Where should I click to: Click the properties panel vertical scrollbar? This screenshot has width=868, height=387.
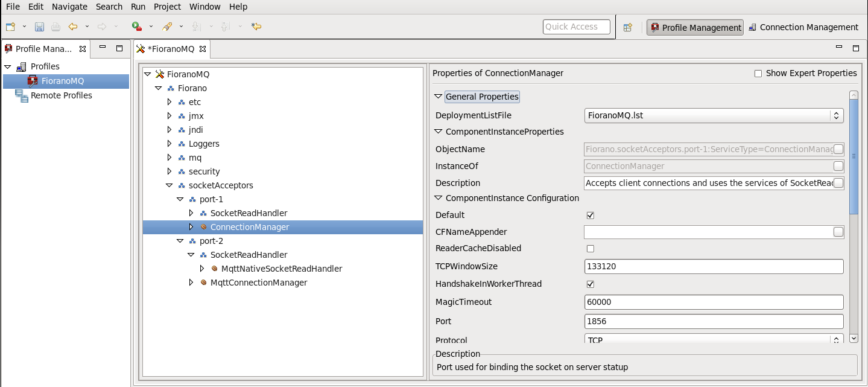pos(854,156)
